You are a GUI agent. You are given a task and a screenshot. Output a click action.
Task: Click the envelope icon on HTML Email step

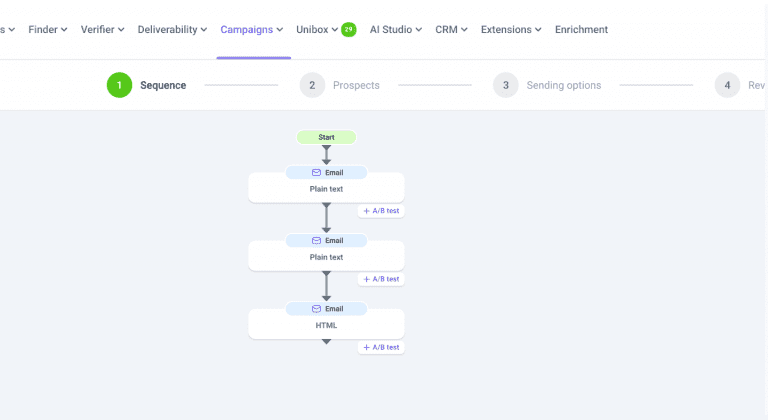coord(316,308)
